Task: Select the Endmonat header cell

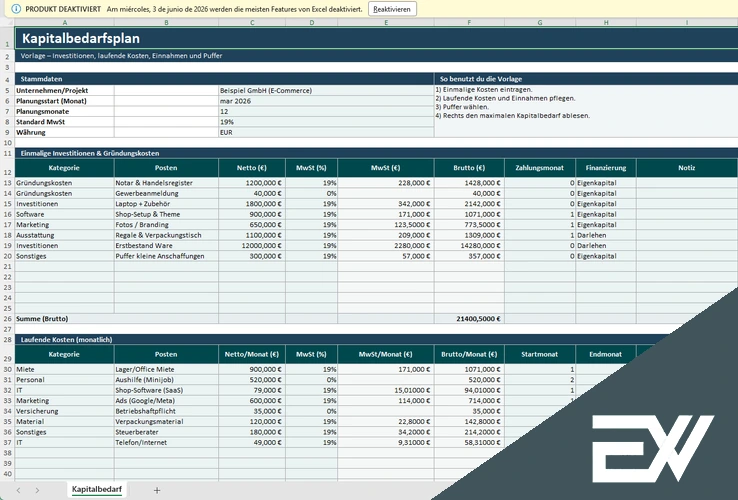Action: pyautogui.click(x=606, y=354)
